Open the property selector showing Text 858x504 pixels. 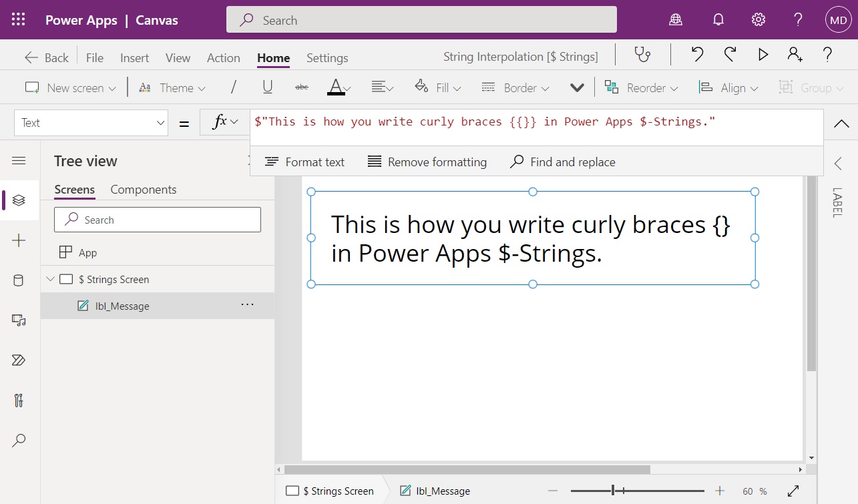(91, 122)
